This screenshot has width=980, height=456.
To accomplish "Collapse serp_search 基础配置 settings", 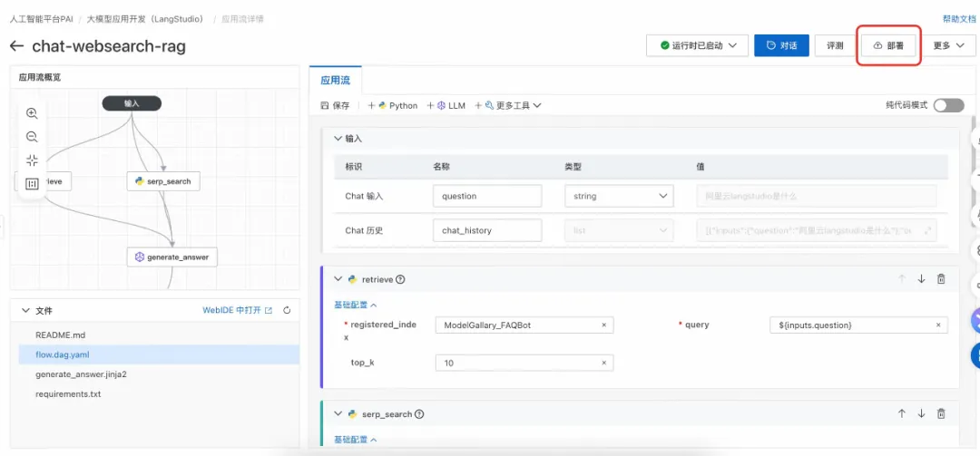I will 356,439.
